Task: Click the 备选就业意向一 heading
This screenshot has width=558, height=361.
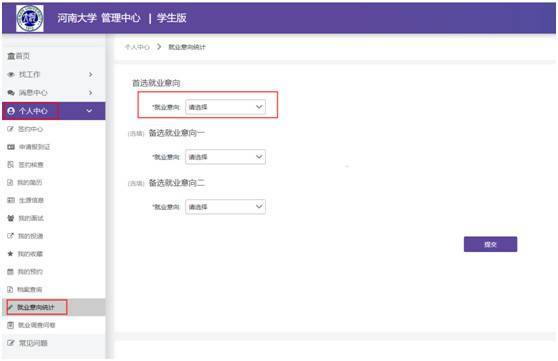Action: [x=177, y=133]
